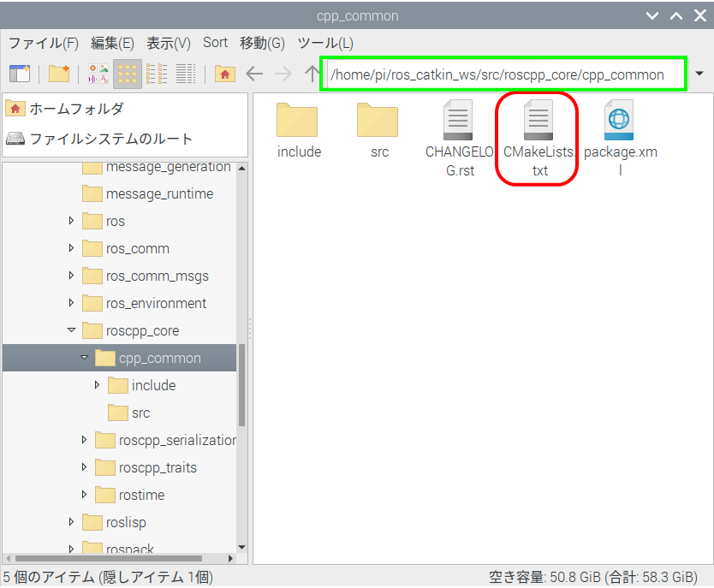Click the 5 個のアイテム status text
The image size is (714, 588).
pos(109,577)
